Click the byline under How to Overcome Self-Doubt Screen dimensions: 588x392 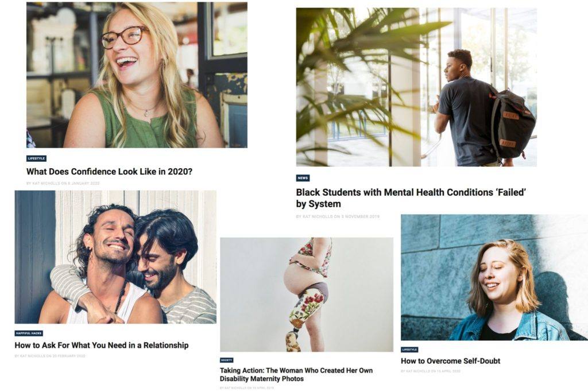click(431, 371)
